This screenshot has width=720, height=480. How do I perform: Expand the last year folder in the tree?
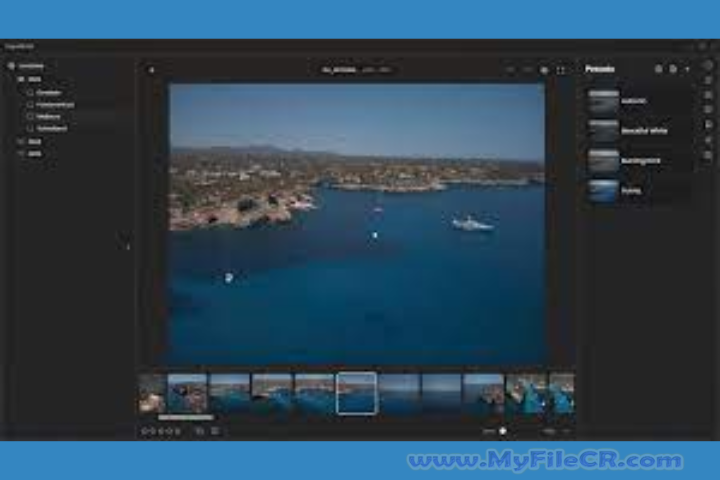(21, 154)
